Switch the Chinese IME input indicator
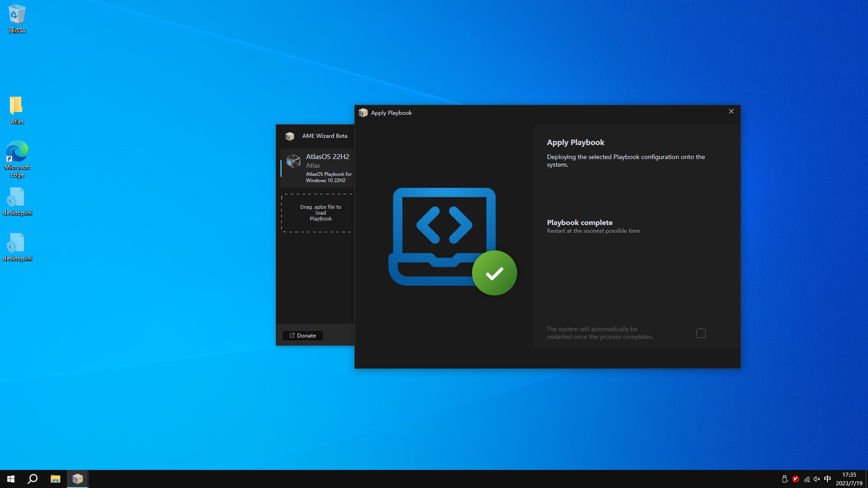 (x=827, y=479)
